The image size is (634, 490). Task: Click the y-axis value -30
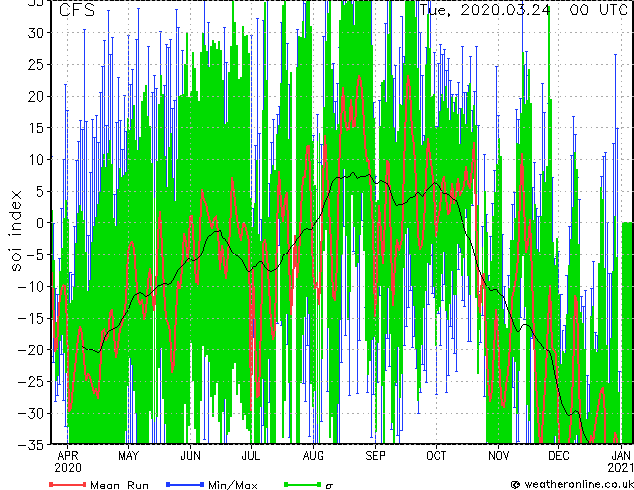click(32, 414)
